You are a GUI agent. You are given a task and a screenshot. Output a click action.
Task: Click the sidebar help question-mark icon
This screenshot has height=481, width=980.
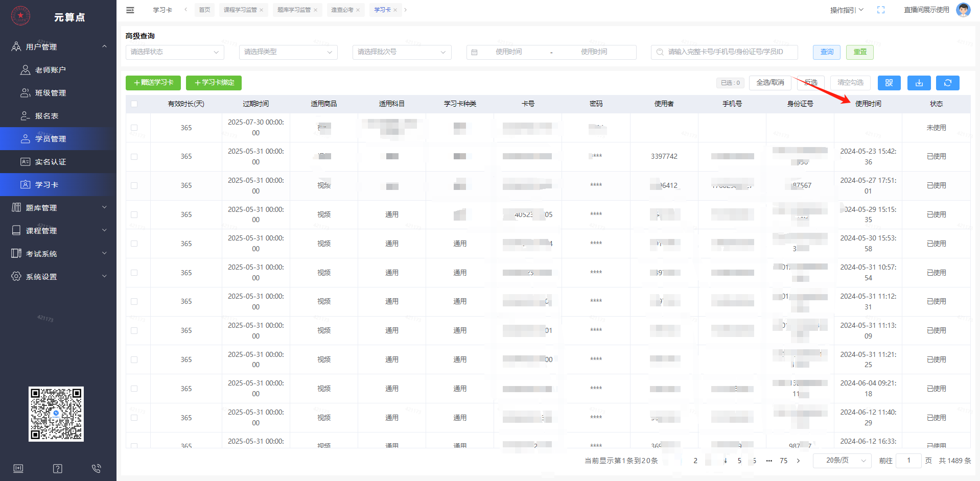tap(58, 468)
